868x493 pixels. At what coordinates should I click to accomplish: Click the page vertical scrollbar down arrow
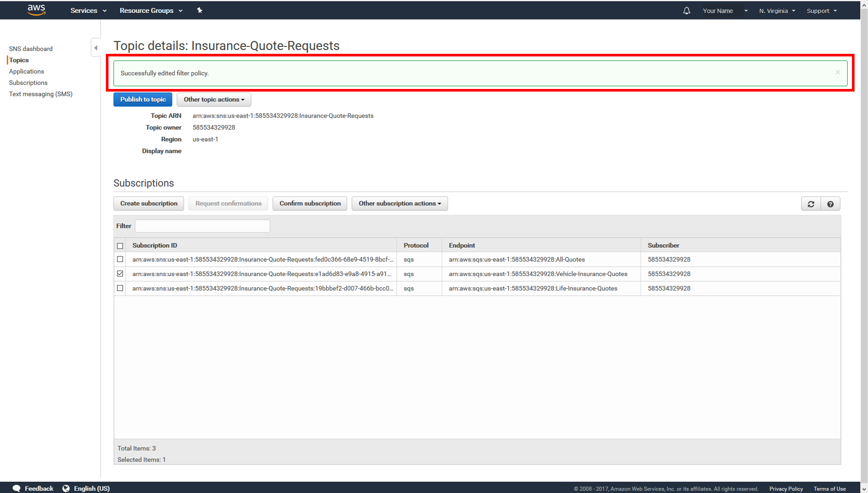tap(864, 489)
